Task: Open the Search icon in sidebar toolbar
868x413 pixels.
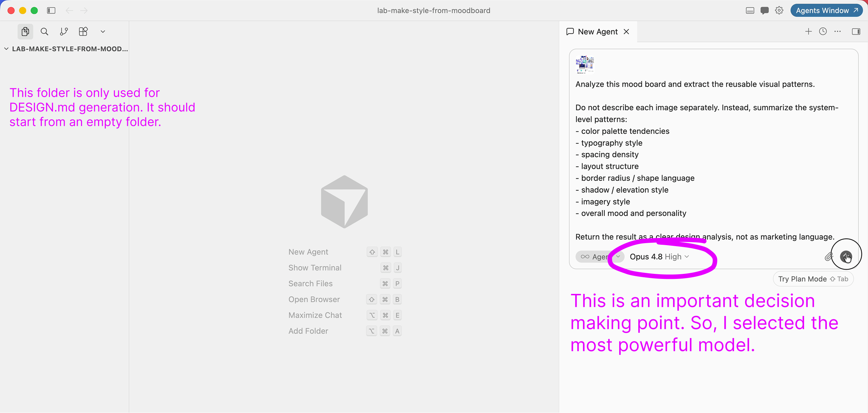Action: pos(44,32)
